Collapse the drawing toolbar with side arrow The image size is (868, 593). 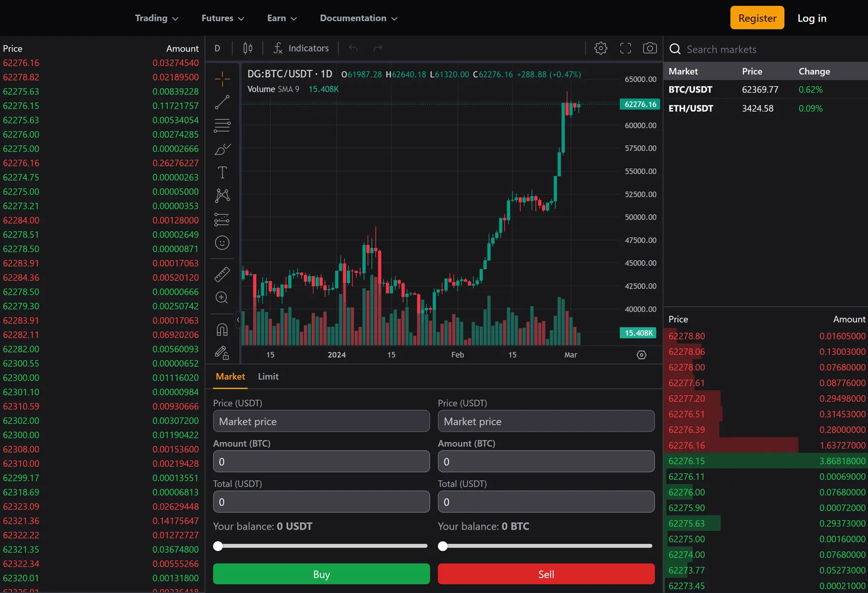pyautogui.click(x=238, y=320)
